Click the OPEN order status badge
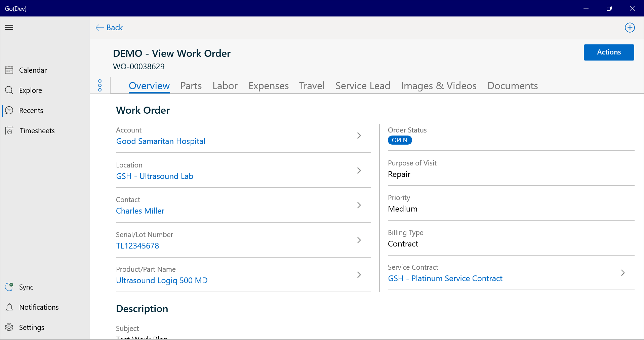Viewport: 644px width, 340px height. 400,140
